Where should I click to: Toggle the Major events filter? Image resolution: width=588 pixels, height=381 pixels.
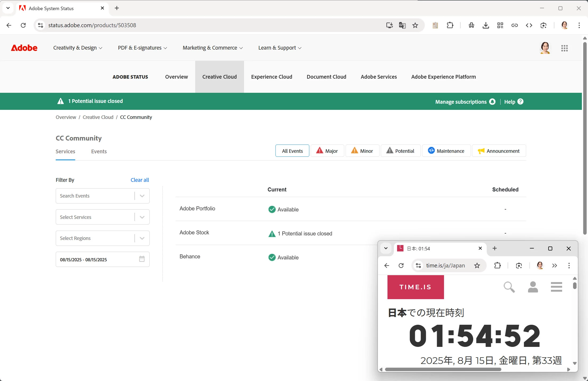pyautogui.click(x=327, y=151)
